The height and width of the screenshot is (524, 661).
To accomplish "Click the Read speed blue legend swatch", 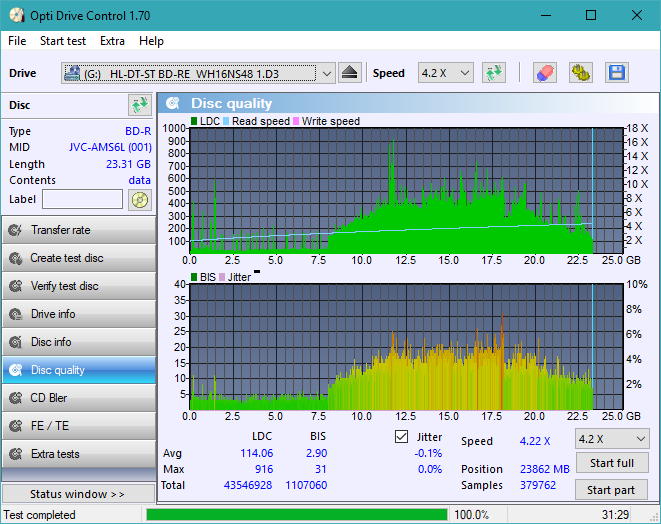I will pos(226,121).
